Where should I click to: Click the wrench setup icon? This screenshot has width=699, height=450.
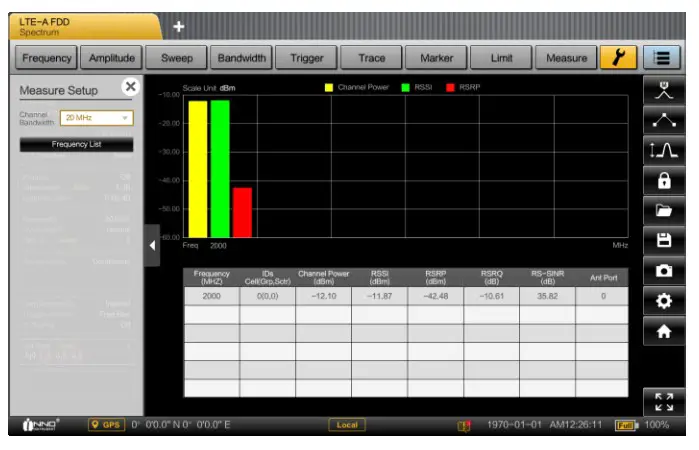(618, 58)
